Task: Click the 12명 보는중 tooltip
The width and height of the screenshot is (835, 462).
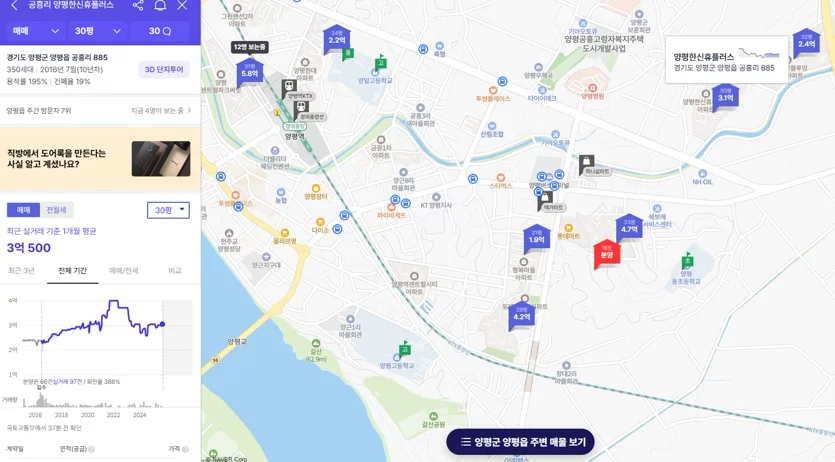Action: pos(249,47)
